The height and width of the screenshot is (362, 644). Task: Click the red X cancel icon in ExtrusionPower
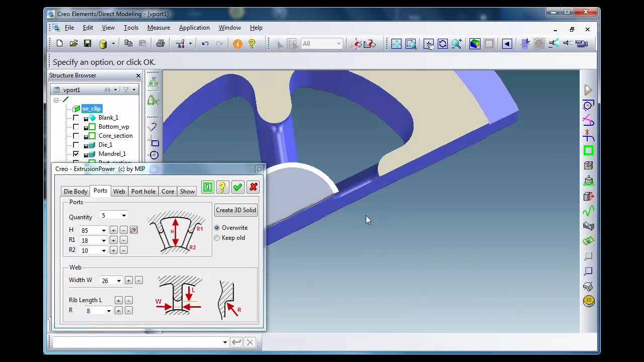tap(253, 187)
